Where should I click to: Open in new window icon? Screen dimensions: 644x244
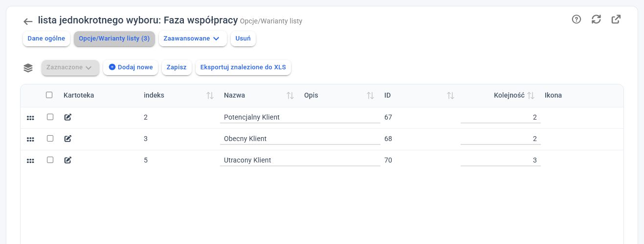click(x=616, y=20)
